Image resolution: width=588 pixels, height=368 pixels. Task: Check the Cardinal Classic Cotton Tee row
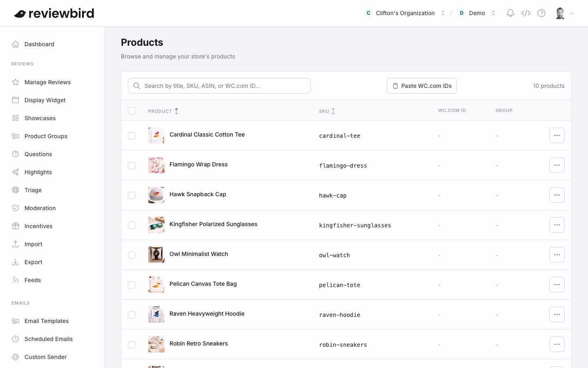coord(131,136)
